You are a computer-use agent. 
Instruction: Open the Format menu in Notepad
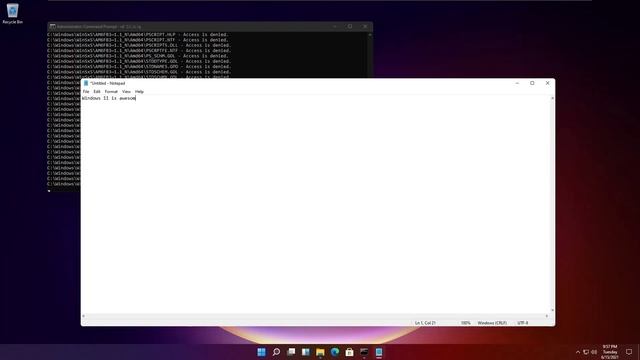coord(111,91)
